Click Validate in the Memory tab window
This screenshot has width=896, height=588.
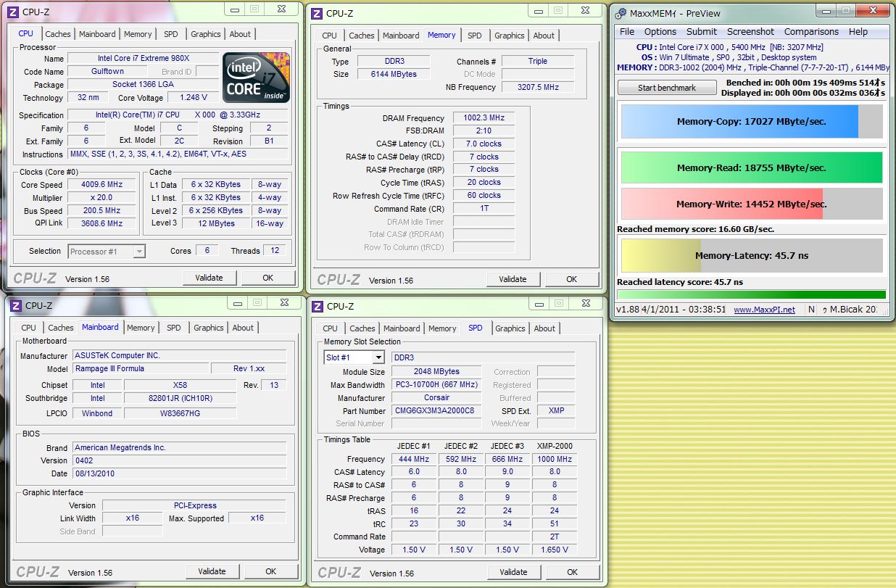513,279
